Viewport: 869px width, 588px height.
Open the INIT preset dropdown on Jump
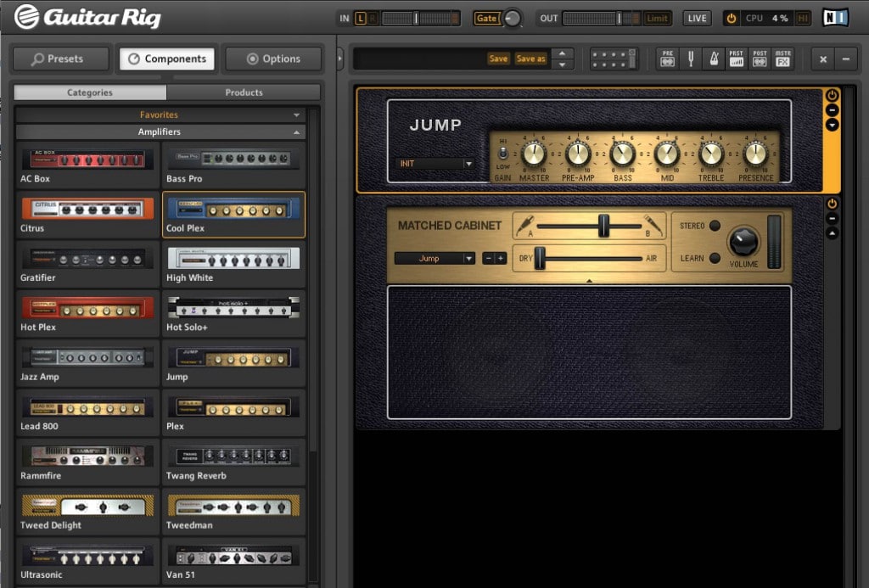coord(434,164)
